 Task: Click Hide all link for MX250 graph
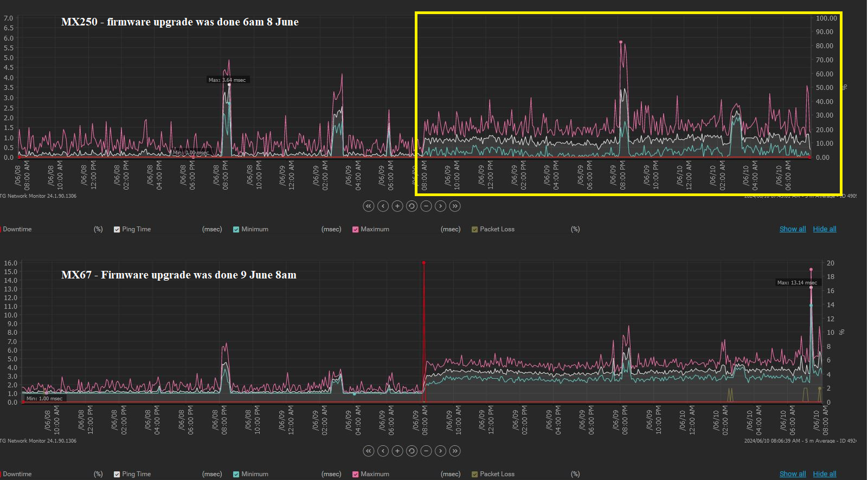tap(824, 229)
